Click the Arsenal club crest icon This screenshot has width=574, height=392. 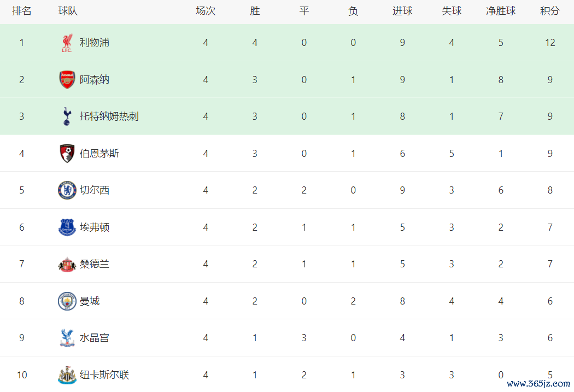pyautogui.click(x=67, y=80)
